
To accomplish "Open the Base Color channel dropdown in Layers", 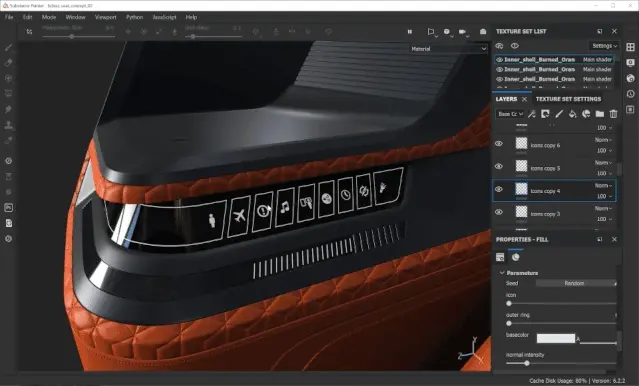I will pyautogui.click(x=510, y=114).
